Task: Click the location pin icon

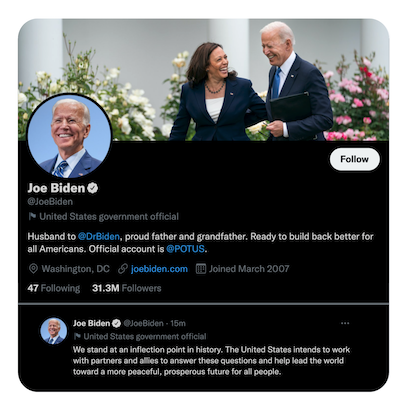Action: [x=33, y=269]
